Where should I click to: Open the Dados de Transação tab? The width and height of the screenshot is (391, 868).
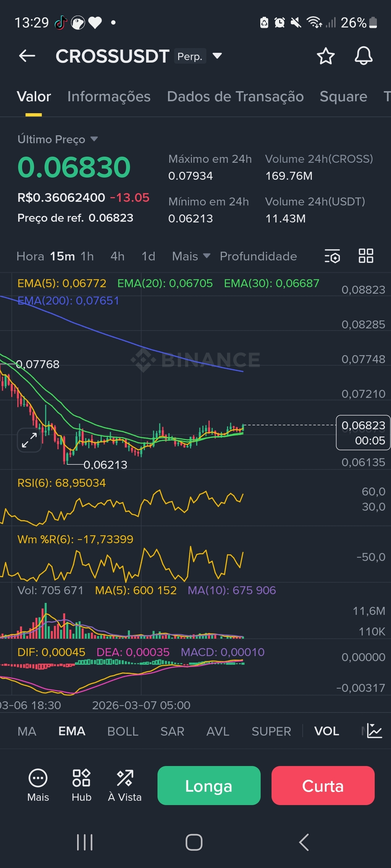[235, 97]
